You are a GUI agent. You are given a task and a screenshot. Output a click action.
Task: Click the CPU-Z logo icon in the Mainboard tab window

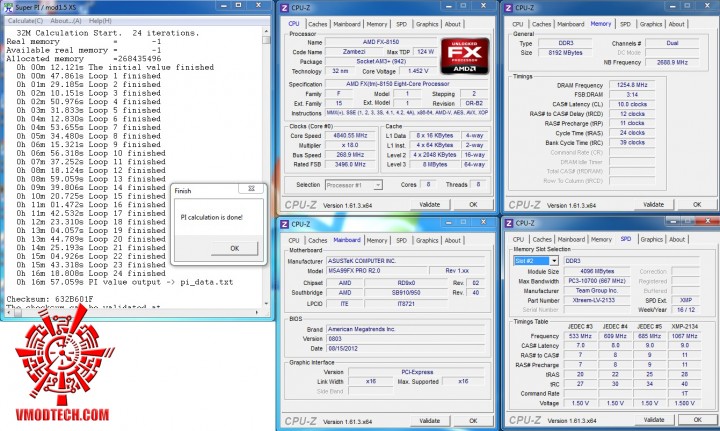coord(285,224)
